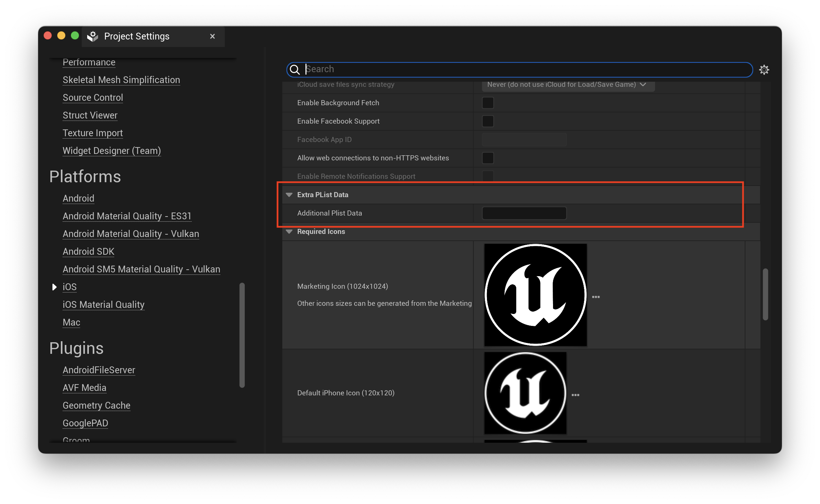820x504 pixels.
Task: Open ellipsis menu for Default iPhone Icon
Action: click(x=575, y=395)
